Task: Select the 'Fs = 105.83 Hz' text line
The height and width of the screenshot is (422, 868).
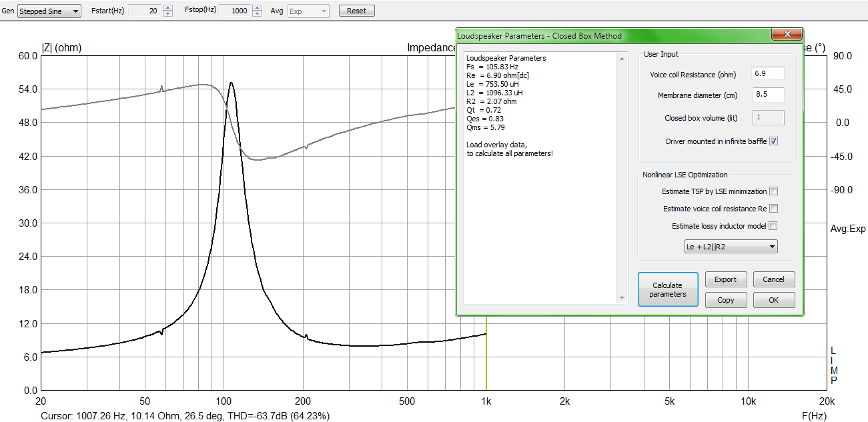Action: 492,67
